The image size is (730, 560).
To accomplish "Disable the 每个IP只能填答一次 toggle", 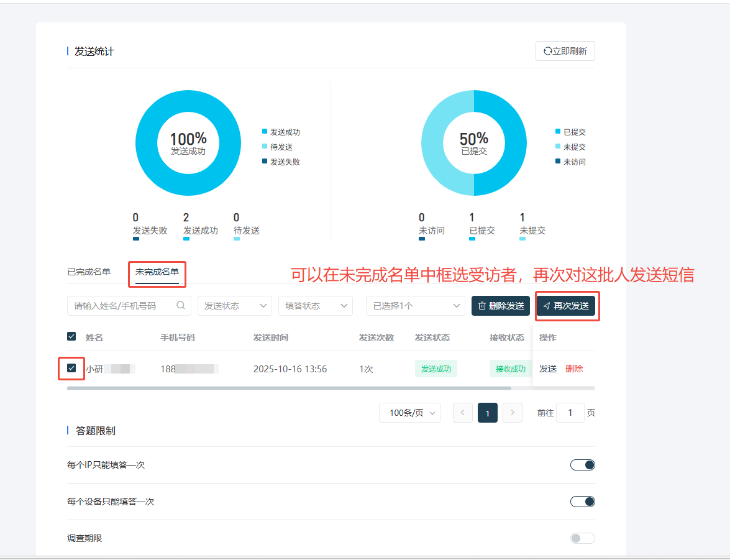I will pyautogui.click(x=582, y=464).
